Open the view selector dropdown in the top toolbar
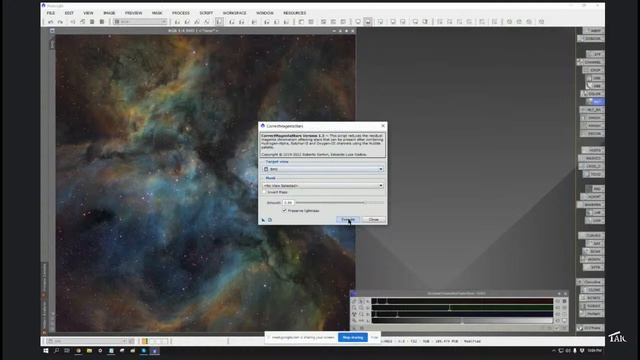The height and width of the screenshot is (360, 640). pos(140,22)
